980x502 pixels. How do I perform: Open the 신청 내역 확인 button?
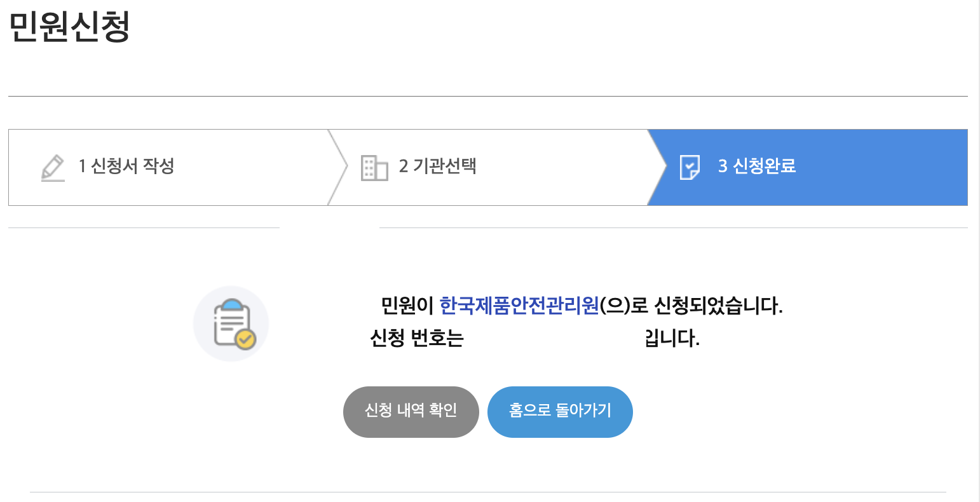click(411, 412)
